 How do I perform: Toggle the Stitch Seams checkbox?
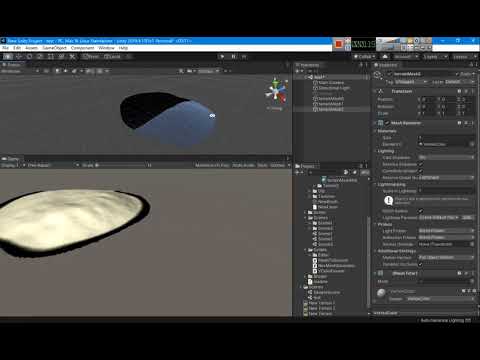pyautogui.click(x=421, y=211)
